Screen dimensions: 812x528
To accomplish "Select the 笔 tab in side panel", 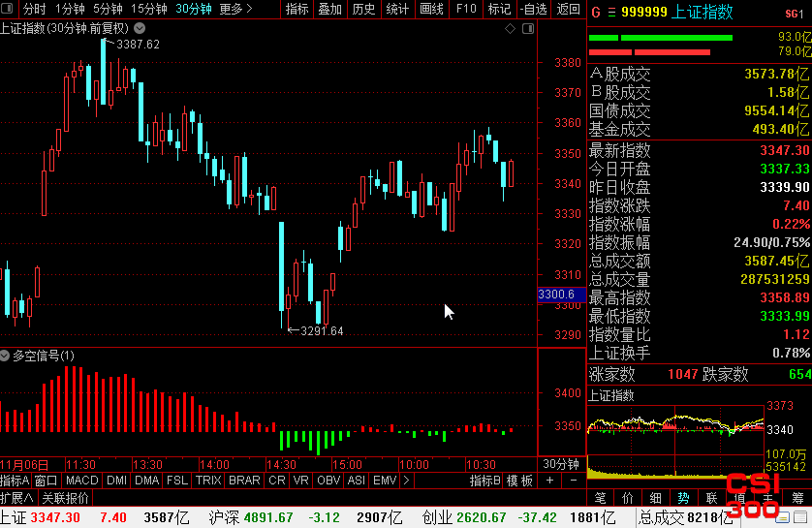I will click(600, 498).
